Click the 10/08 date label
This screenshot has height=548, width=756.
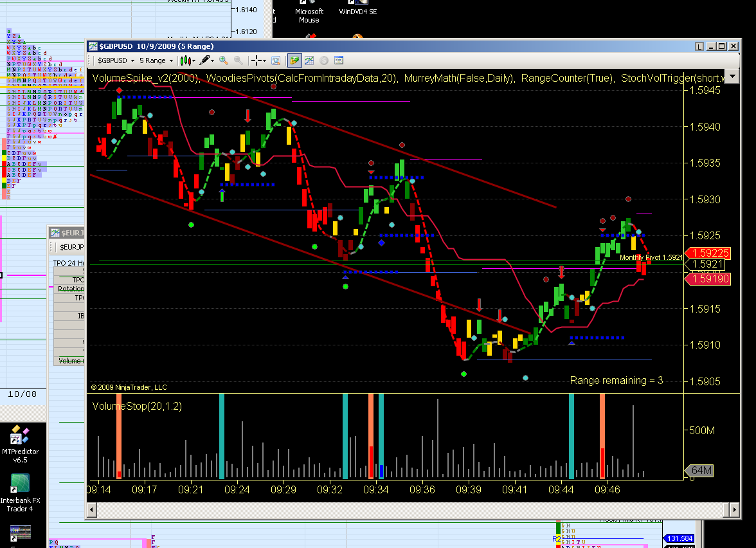pos(22,394)
